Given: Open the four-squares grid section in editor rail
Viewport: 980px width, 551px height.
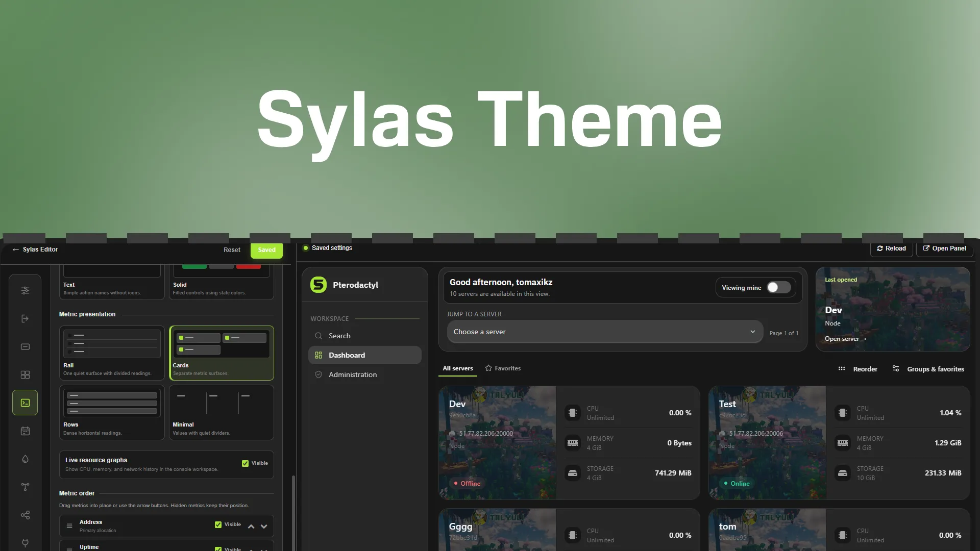Looking at the screenshot, I should coord(25,375).
